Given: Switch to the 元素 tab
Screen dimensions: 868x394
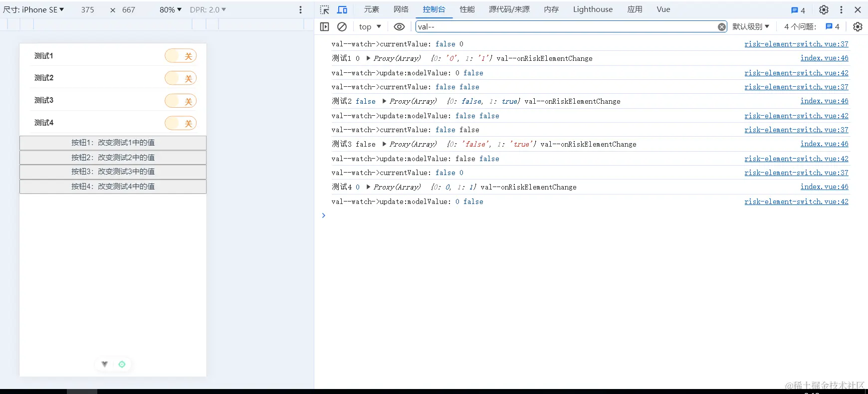Looking at the screenshot, I should pyautogui.click(x=372, y=9).
